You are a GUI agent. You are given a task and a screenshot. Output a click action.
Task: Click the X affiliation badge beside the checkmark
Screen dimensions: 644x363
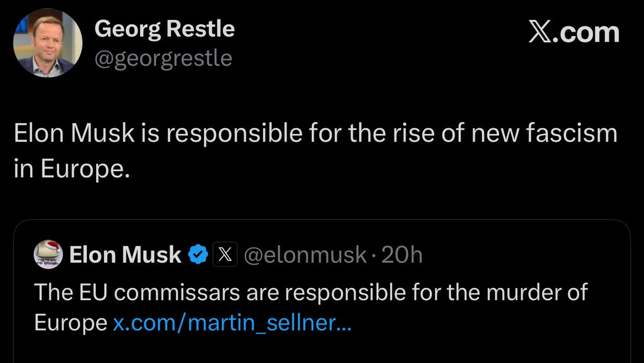click(225, 255)
